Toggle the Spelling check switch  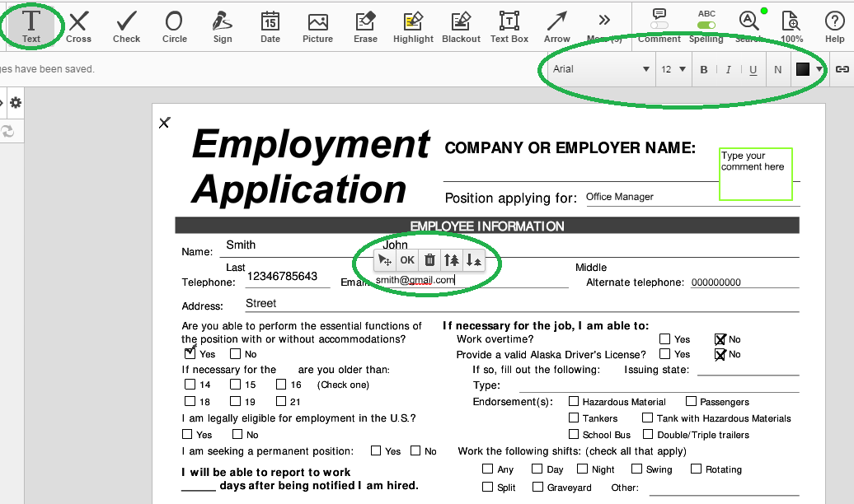pos(706,25)
